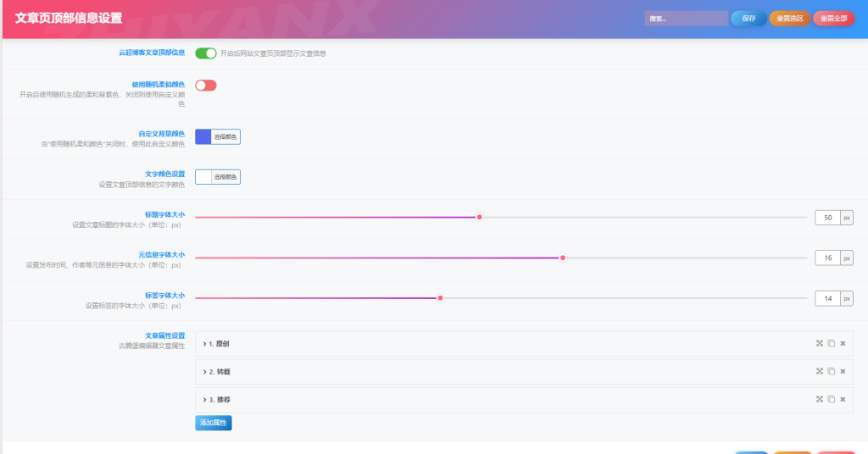Click the move handle icon for 原创 row
The image size is (868, 454).
(x=820, y=343)
